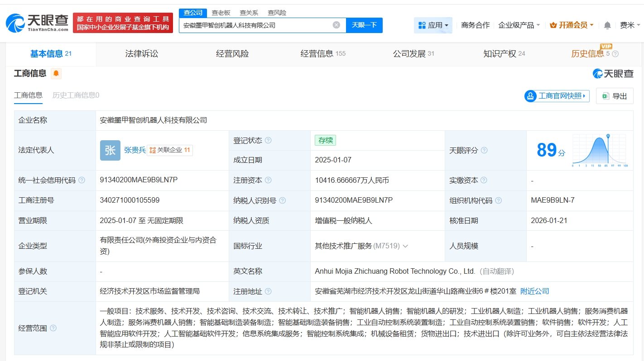644x361 pixels.
Task: Clear the search box with X icon
Action: pyautogui.click(x=336, y=25)
